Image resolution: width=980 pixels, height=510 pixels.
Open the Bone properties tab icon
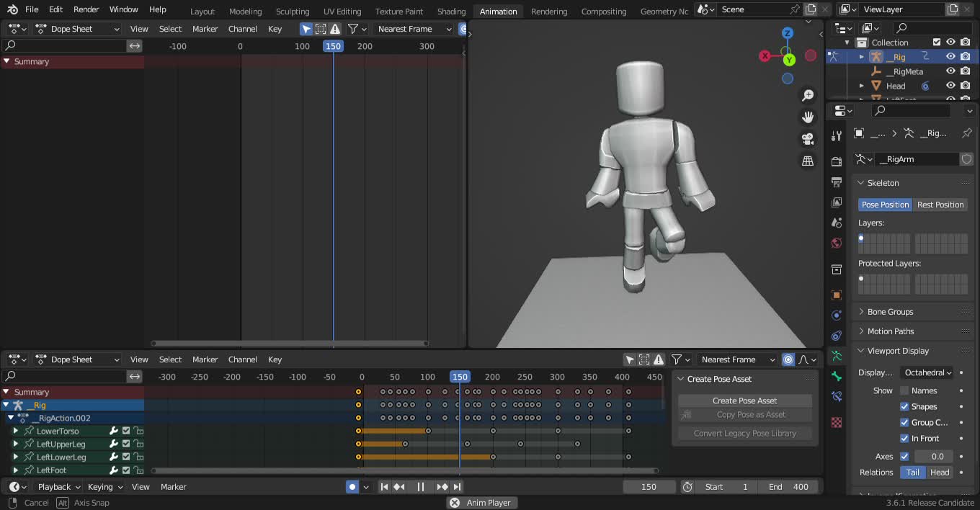point(837,376)
